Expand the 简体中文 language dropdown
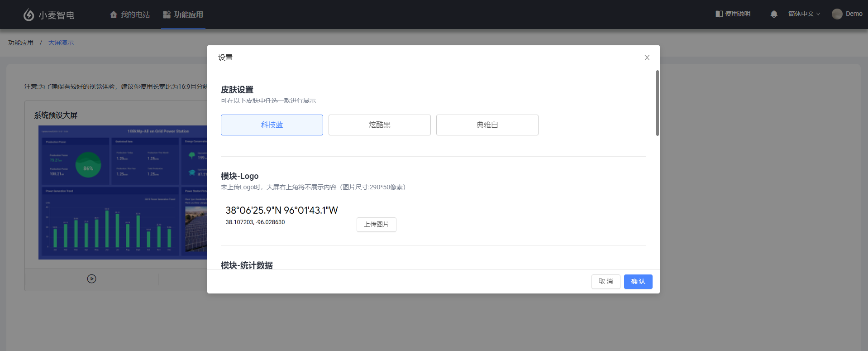This screenshot has height=351, width=868. [804, 14]
